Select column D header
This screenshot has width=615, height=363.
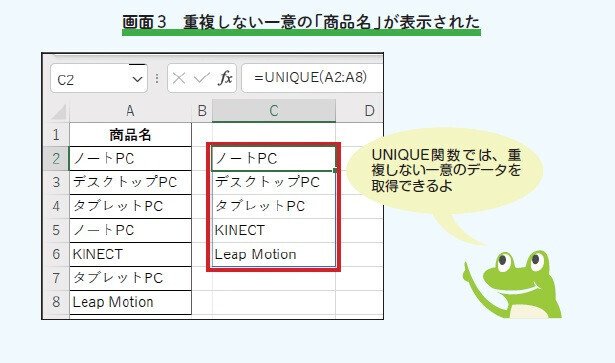click(360, 111)
